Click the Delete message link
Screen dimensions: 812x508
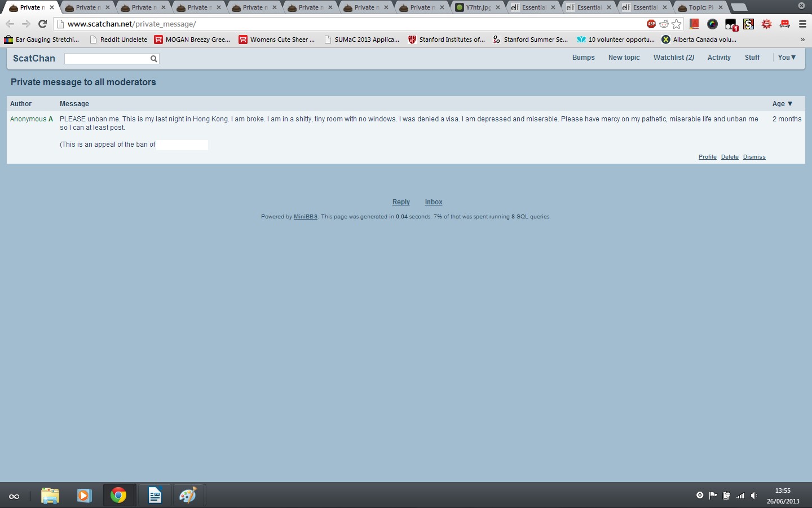730,157
